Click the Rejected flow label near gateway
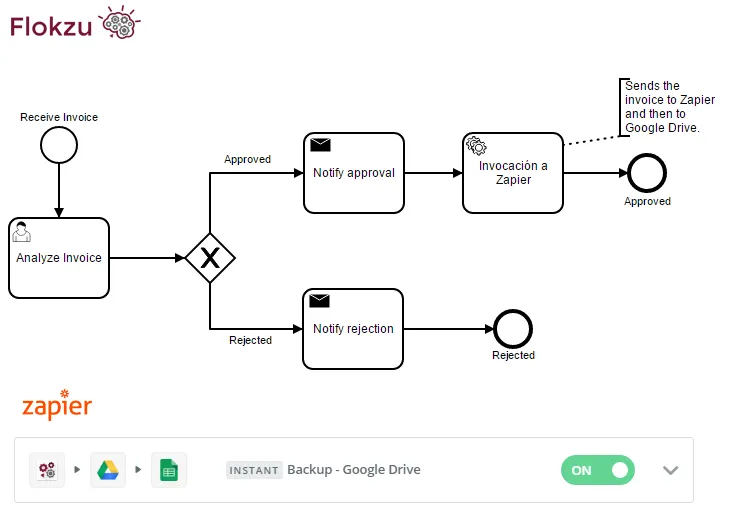The height and width of the screenshot is (516, 736). [x=250, y=340]
